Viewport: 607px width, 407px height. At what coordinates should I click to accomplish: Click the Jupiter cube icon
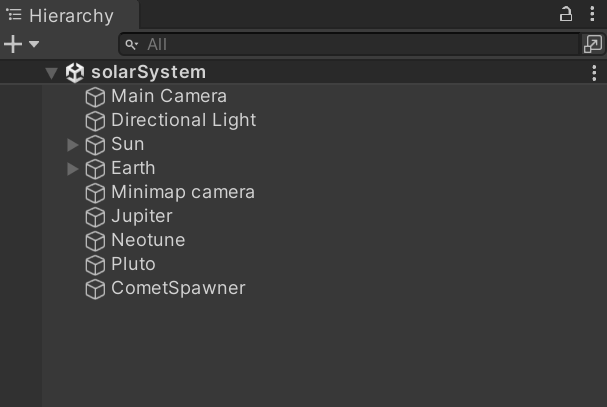tap(95, 217)
